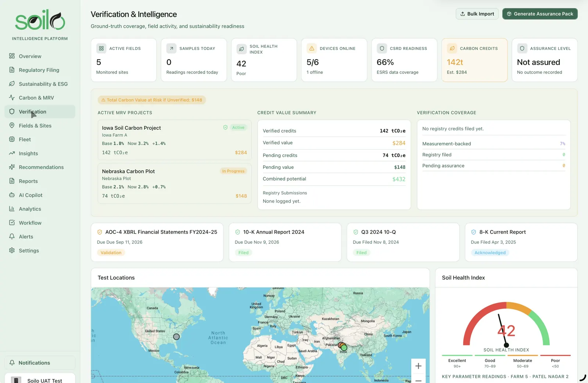Open the Verification menu item
This screenshot has height=383, width=588.
[40, 112]
